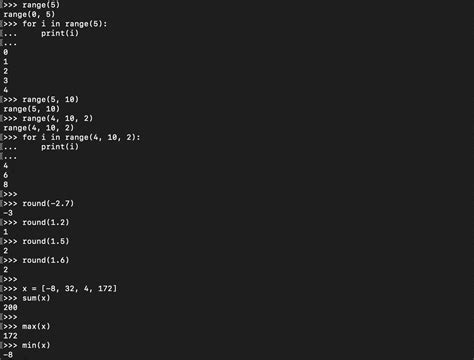Click the 200 result line
Screen dimensions: 474x360
(x=10, y=307)
